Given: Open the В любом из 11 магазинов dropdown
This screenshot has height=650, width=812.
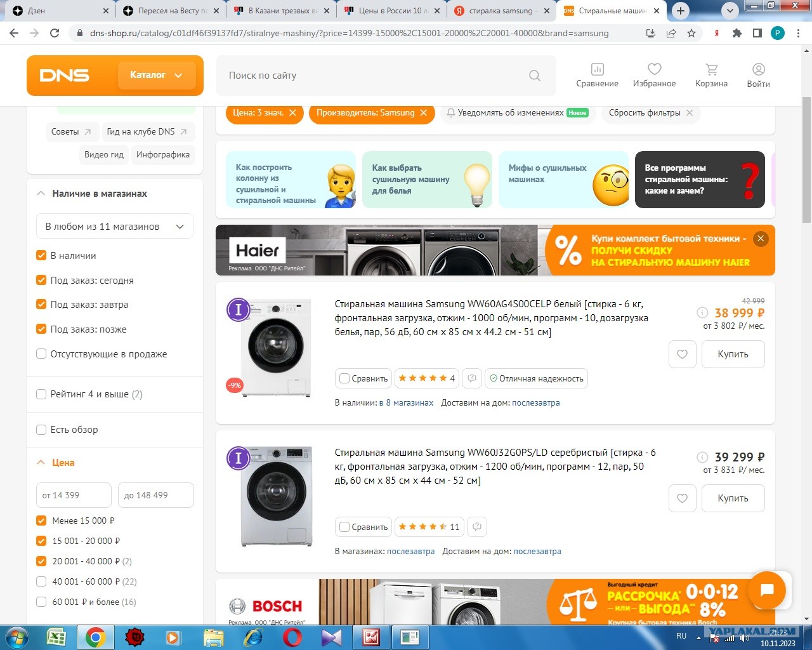Looking at the screenshot, I should click(115, 227).
